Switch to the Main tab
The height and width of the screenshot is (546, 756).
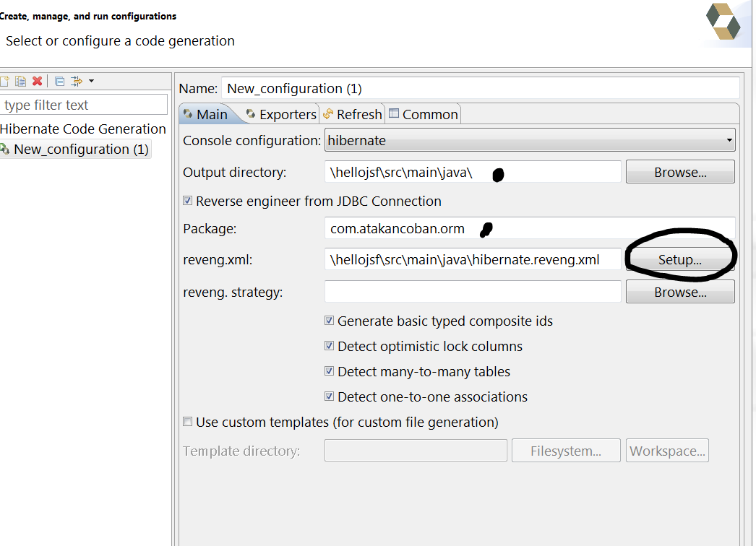coord(207,114)
